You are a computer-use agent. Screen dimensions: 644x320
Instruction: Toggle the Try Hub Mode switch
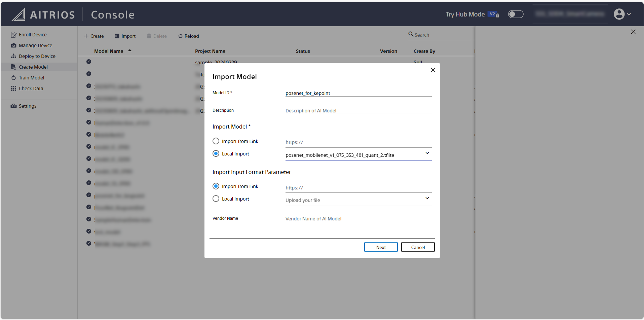[x=515, y=14]
